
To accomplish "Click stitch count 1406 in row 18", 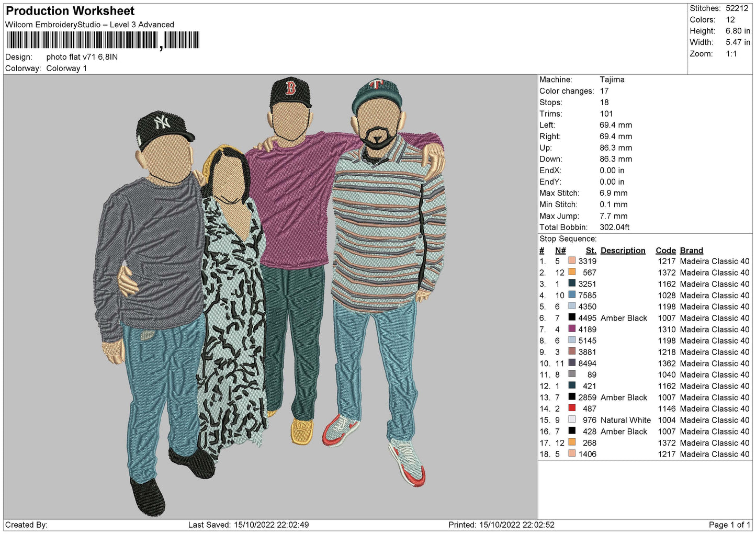I will click(588, 454).
